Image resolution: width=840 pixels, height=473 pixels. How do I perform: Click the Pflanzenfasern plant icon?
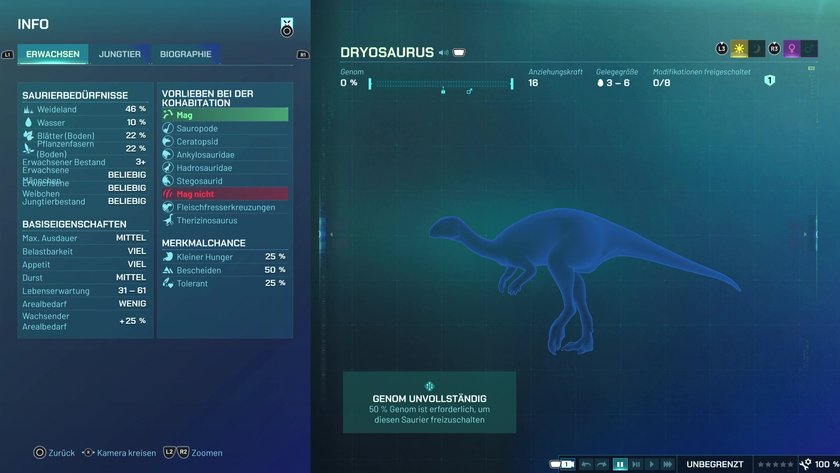coord(28,148)
